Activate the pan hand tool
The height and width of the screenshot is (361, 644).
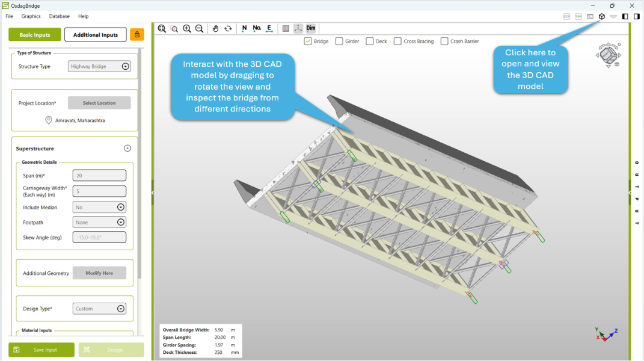click(216, 28)
